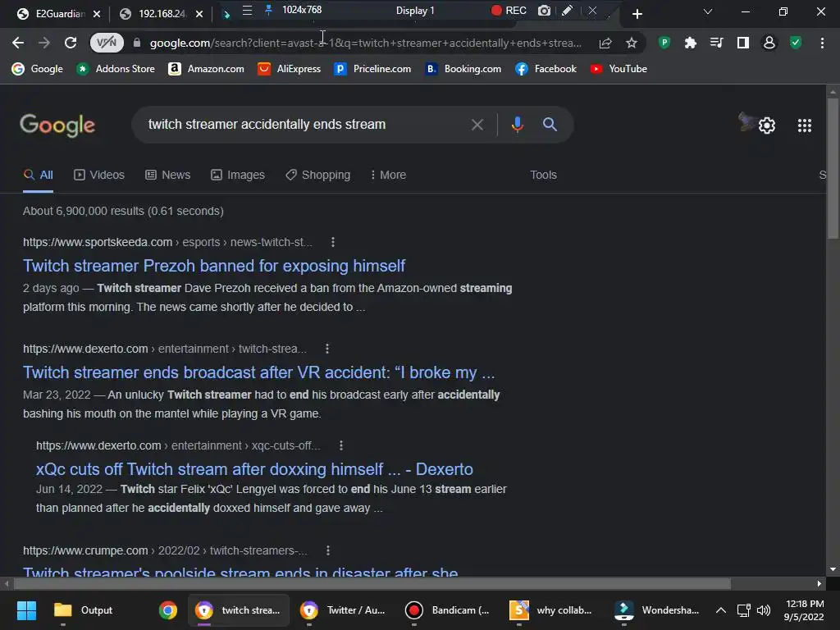Switch to the Images tab
This screenshot has width=840, height=630.
point(238,176)
